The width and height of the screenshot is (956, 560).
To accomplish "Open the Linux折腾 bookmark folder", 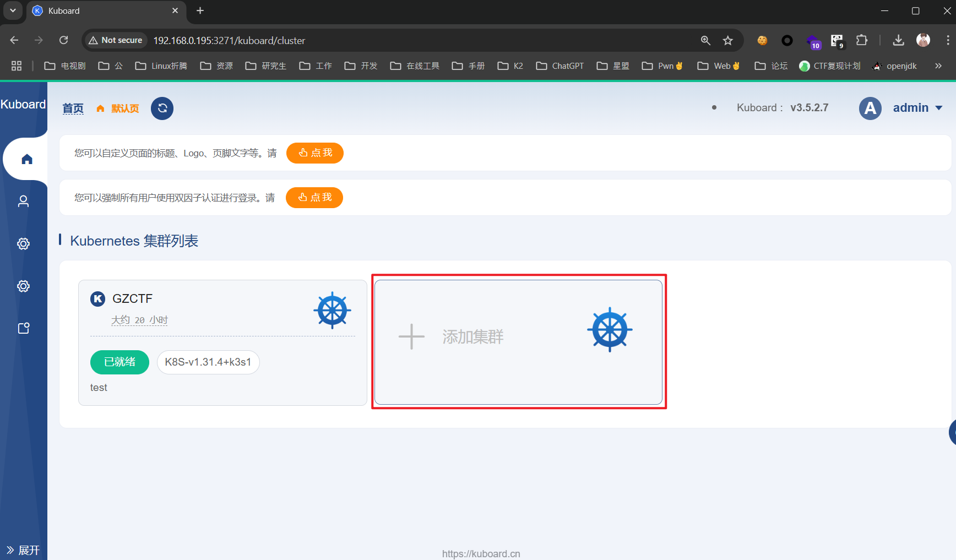I will pos(161,66).
